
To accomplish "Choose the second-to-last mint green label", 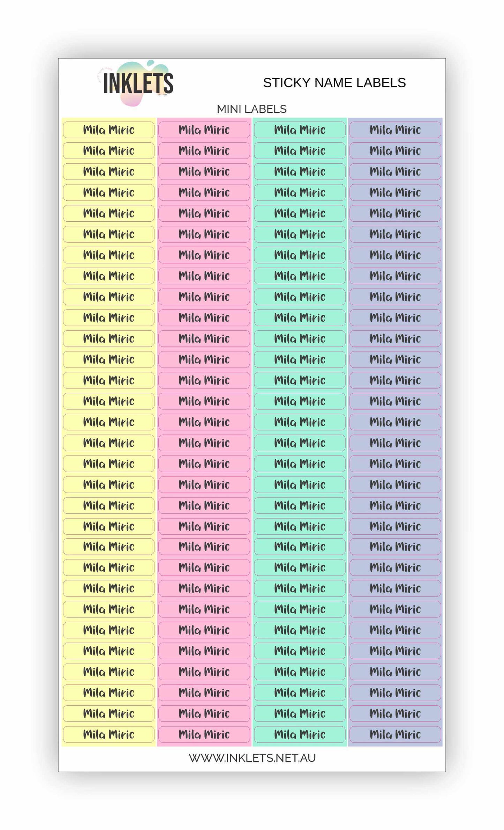I will [300, 713].
